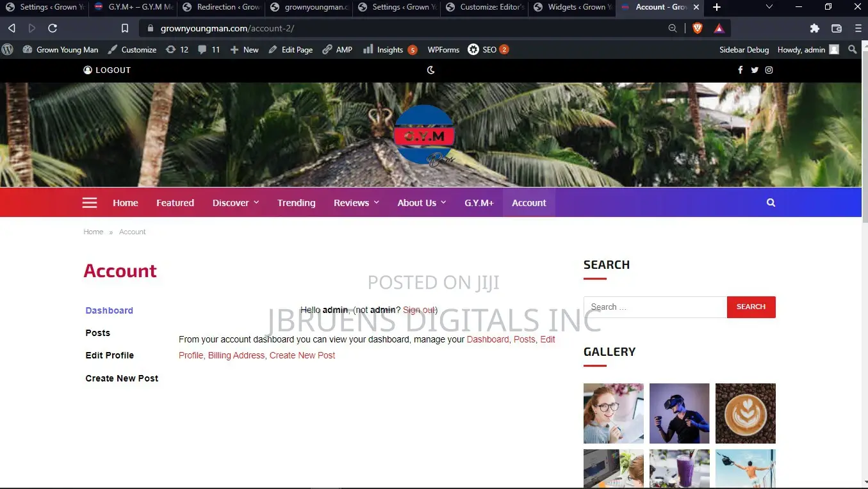Open Create New Post in the account sidebar menu
The image size is (868, 489).
click(122, 378)
